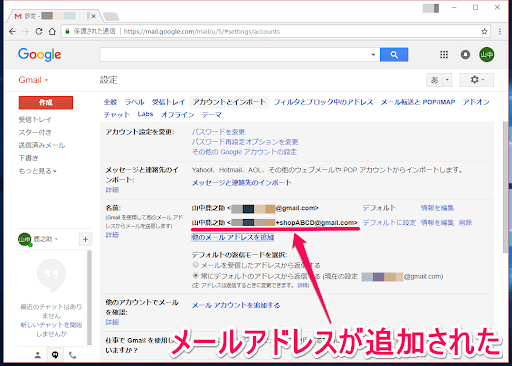Open Chrome three-dot menu
Screen dimensions: 512x366
click(500, 32)
